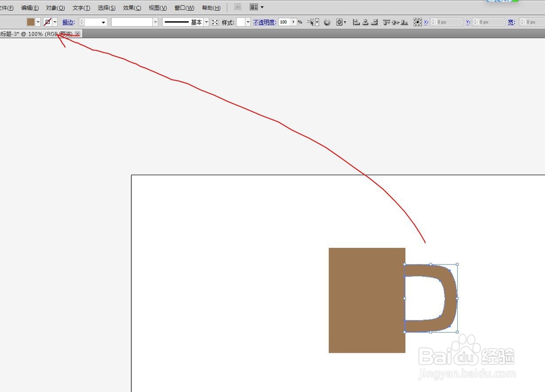
Task: Click the X position input field
Action: tap(450, 22)
